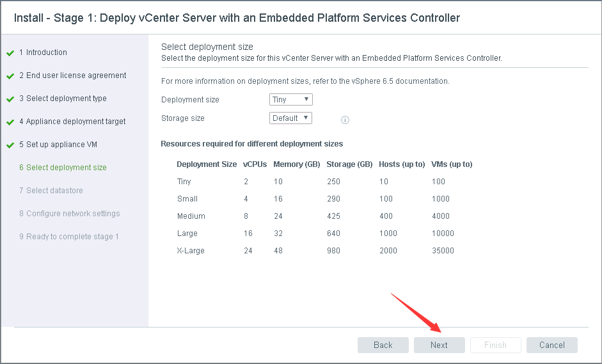
Task: Click the Tiny row label in table
Action: coord(184,182)
